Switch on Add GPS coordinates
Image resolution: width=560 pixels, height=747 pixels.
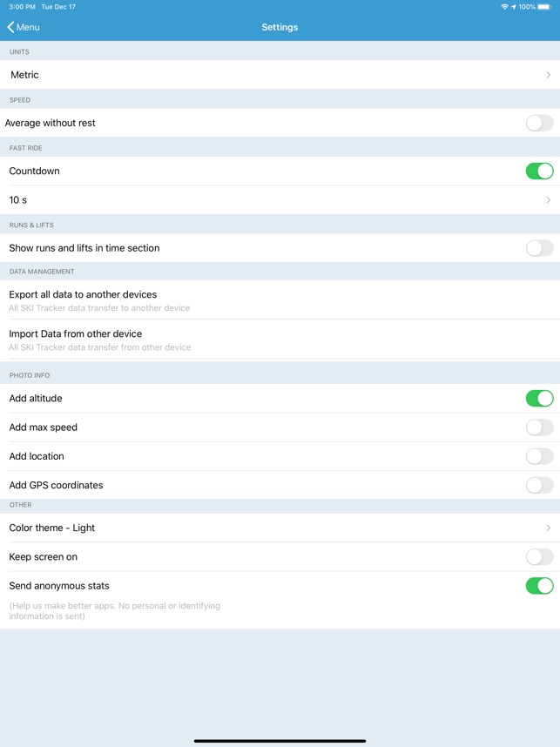[539, 485]
